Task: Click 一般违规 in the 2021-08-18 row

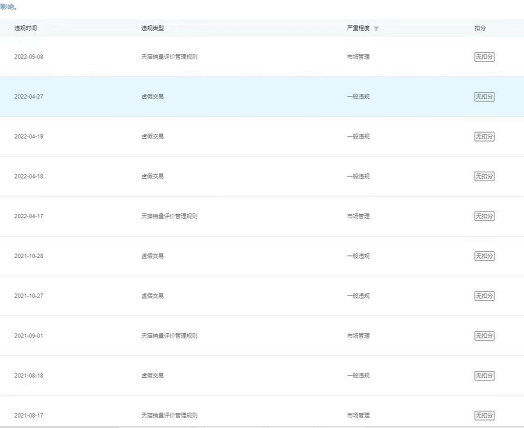Action: coord(358,376)
